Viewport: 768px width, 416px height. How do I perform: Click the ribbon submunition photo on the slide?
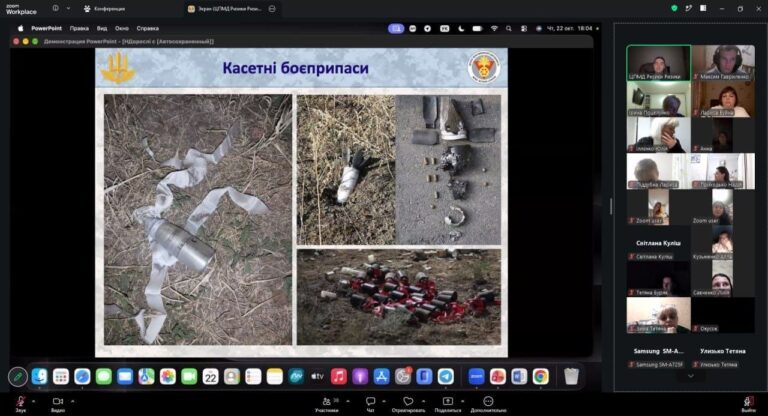(x=198, y=220)
